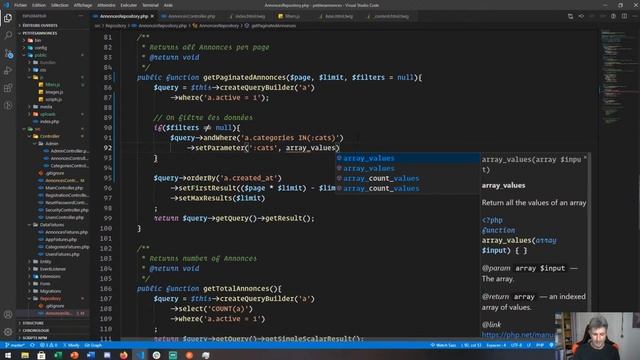
Task: Open the Accounts icon in the activity bar
Action: pyautogui.click(x=8, y=315)
